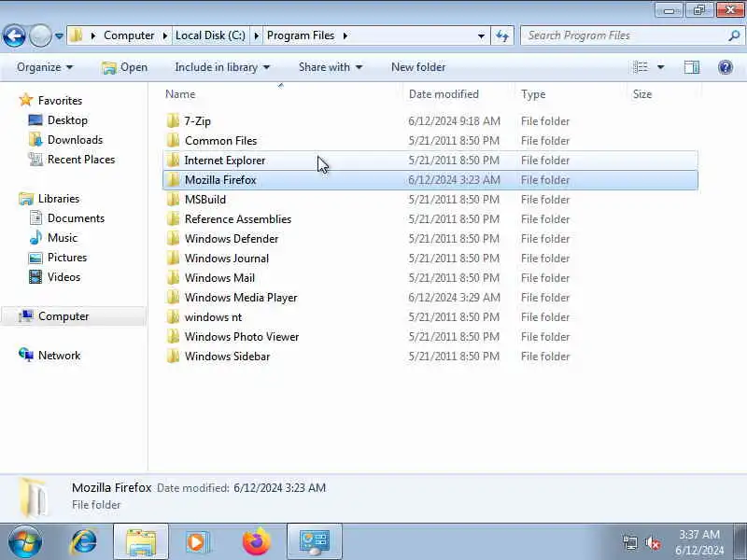Click the Windows Explorer taskbar button
The image size is (747, 560).
tap(141, 541)
